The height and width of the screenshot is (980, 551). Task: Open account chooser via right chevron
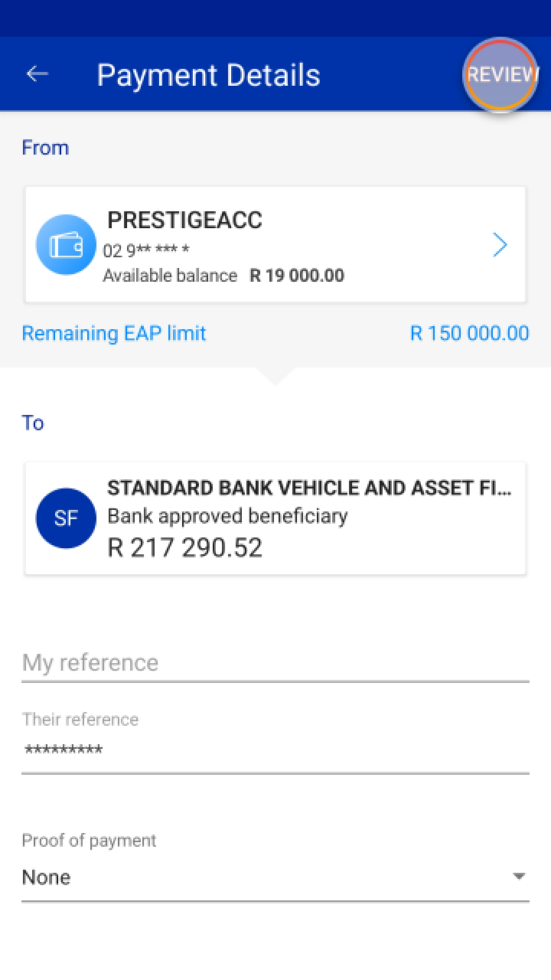[x=500, y=245]
